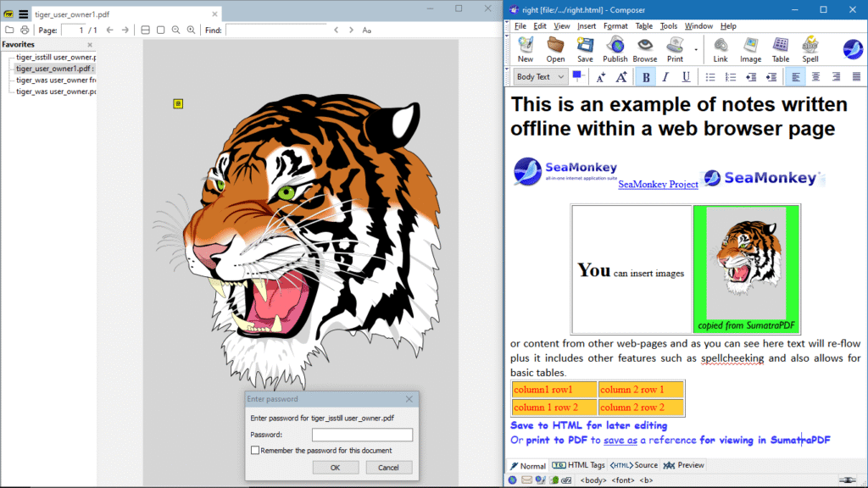Image resolution: width=868 pixels, height=488 pixels.
Task: Switch to the HTML Tags tab
Action: point(578,465)
